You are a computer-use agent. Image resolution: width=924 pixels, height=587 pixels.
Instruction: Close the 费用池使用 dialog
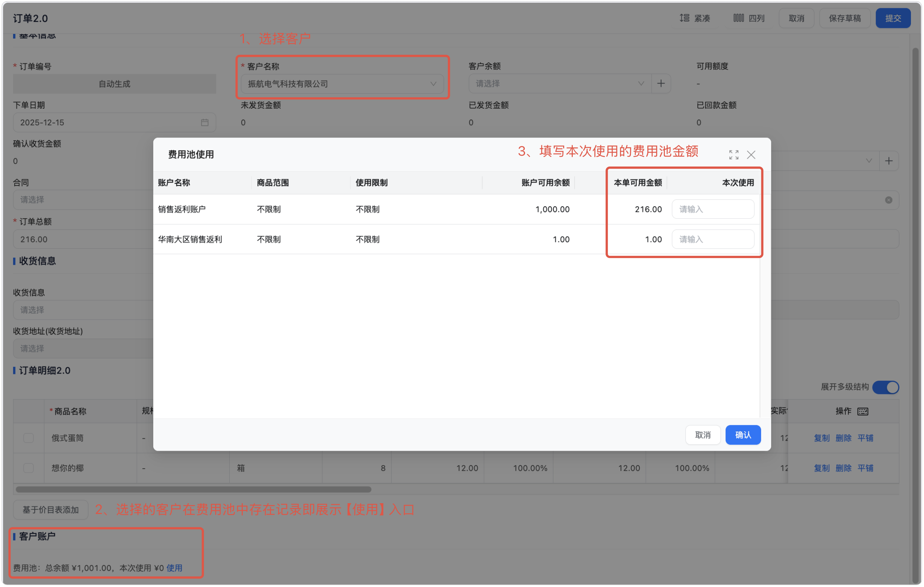(x=751, y=155)
